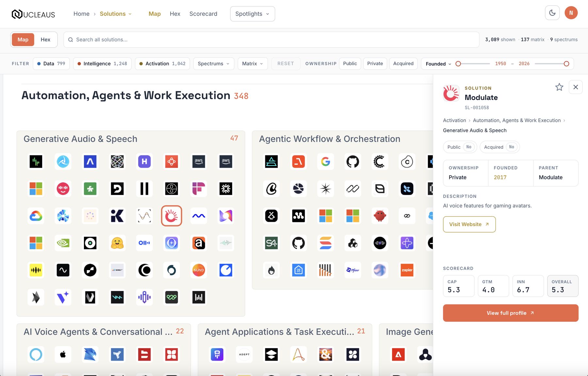Toggle the Activation 1,042 filter
This screenshot has height=376, width=588.
click(162, 64)
